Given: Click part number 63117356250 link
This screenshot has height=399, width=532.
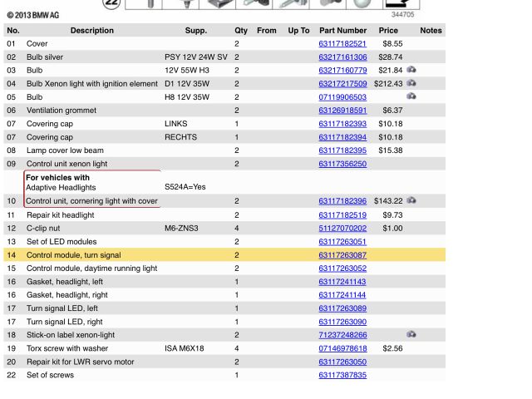Looking at the screenshot, I should click(342, 165).
